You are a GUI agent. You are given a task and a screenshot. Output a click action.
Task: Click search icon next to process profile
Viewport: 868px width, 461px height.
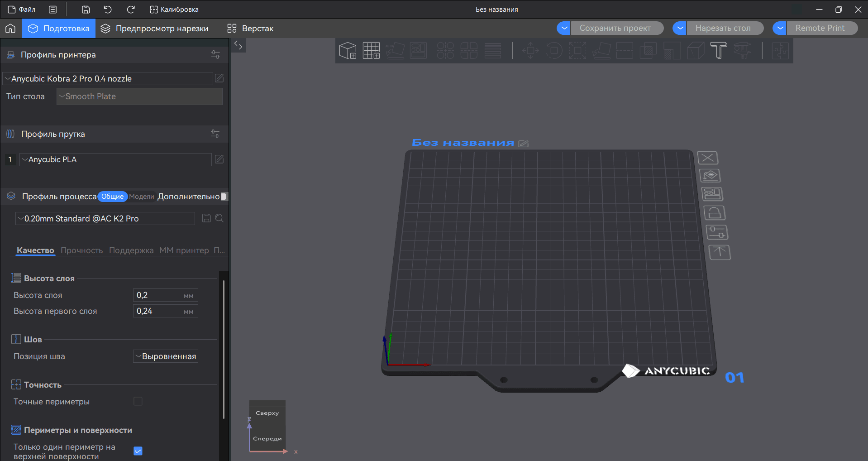click(x=219, y=218)
